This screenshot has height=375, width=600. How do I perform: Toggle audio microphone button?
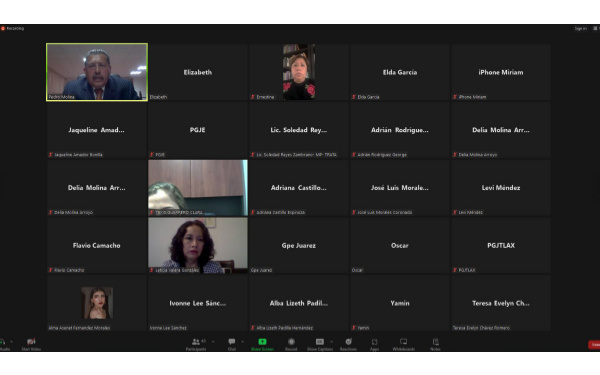click(x=3, y=344)
